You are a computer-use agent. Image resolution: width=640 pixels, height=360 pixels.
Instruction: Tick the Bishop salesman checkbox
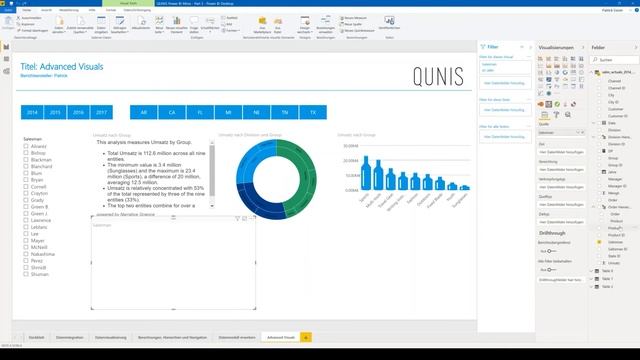point(26,153)
